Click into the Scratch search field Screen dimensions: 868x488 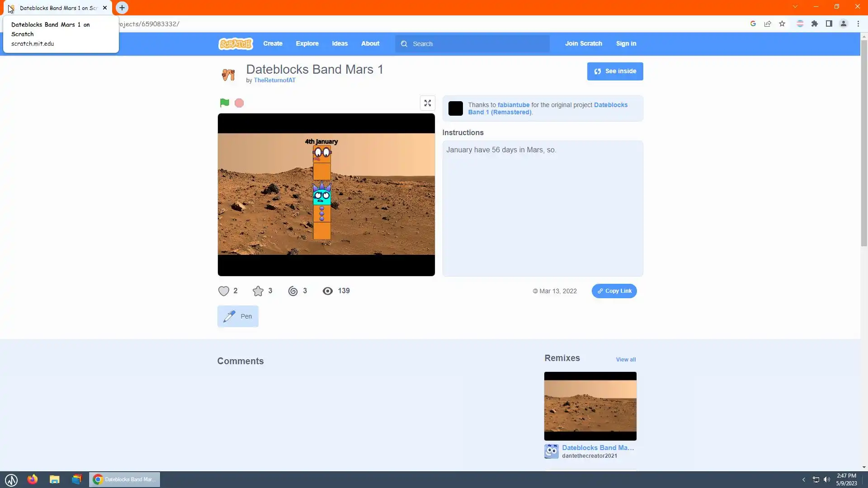pyautogui.click(x=475, y=44)
